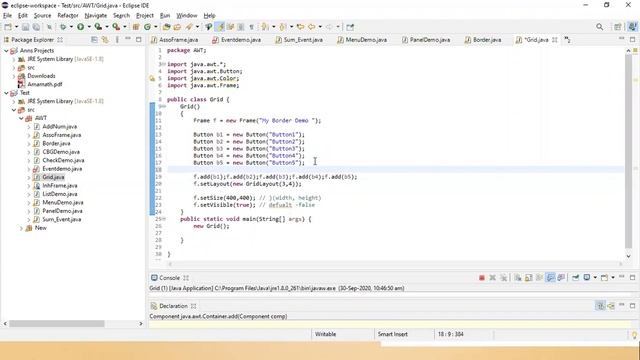Click the editor vertical scrollbar
The width and height of the screenshot is (640, 360).
(628, 151)
